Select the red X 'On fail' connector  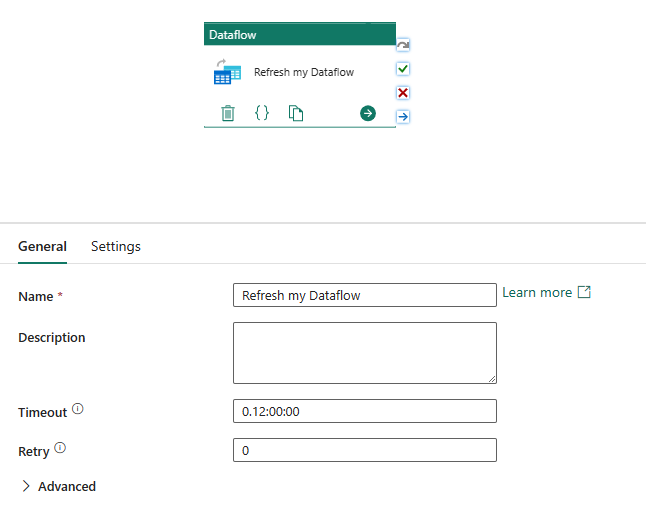403,93
